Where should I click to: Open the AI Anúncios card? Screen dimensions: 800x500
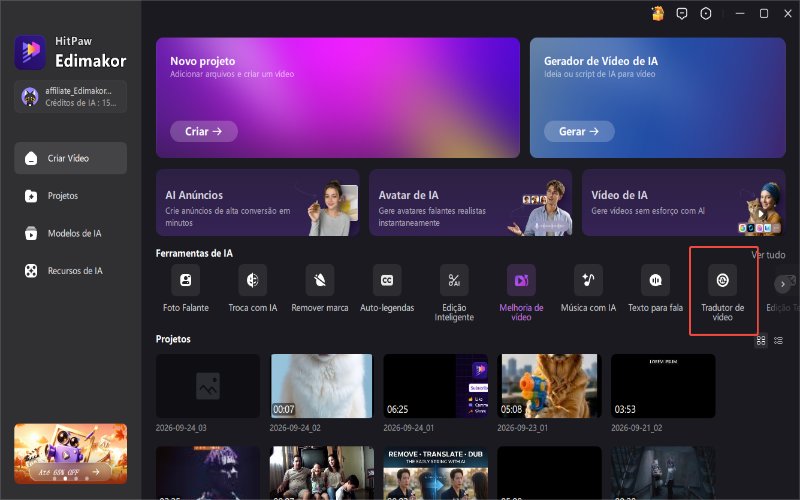(258, 203)
